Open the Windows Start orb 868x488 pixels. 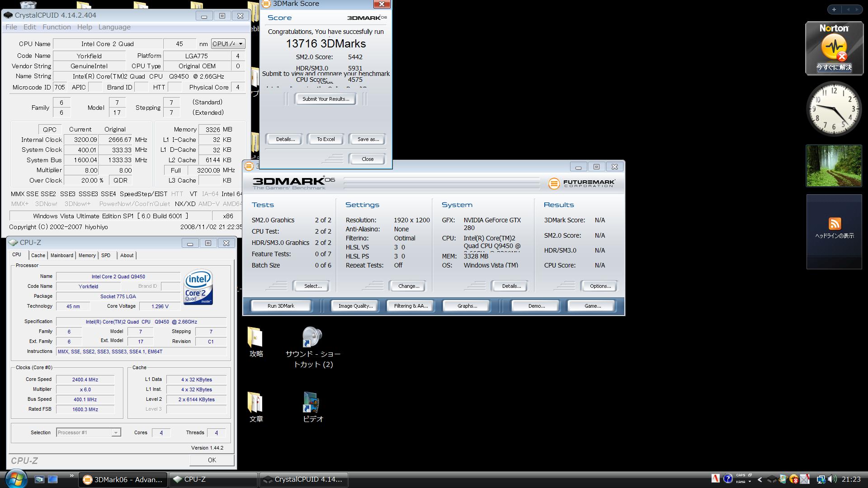16,479
